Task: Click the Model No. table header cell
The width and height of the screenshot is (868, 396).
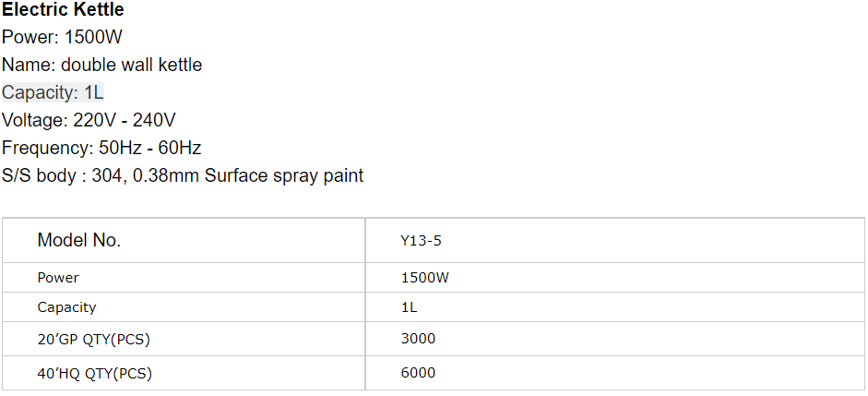Action: coord(184,240)
